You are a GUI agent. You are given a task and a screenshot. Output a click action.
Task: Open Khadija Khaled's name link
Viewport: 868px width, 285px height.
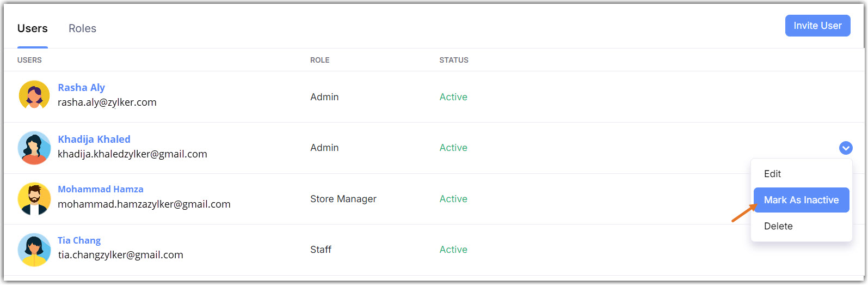pyautogui.click(x=94, y=140)
